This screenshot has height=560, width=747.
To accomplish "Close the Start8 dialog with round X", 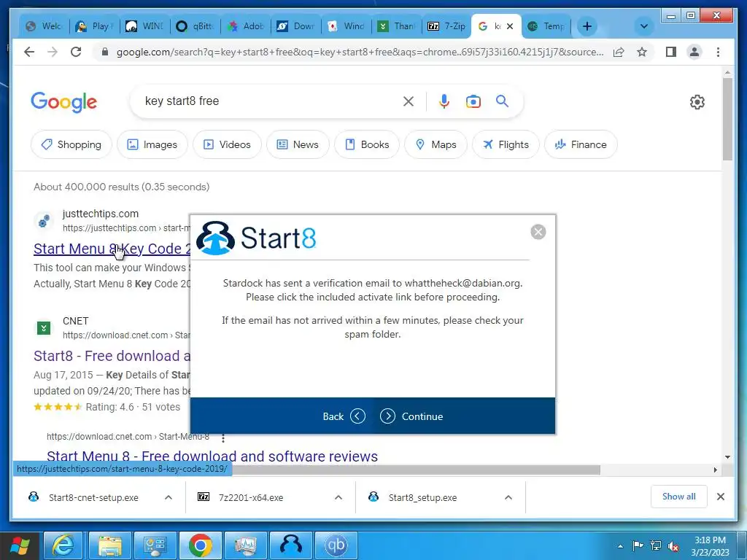I will point(538,232).
